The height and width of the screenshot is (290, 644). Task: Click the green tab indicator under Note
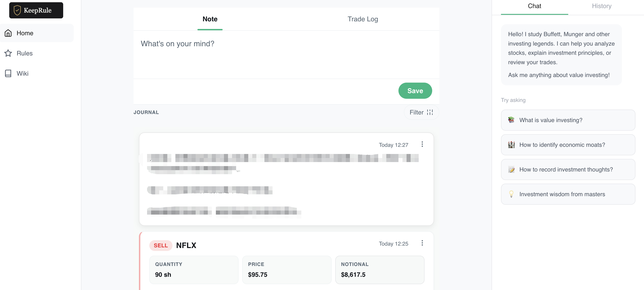[210, 29]
